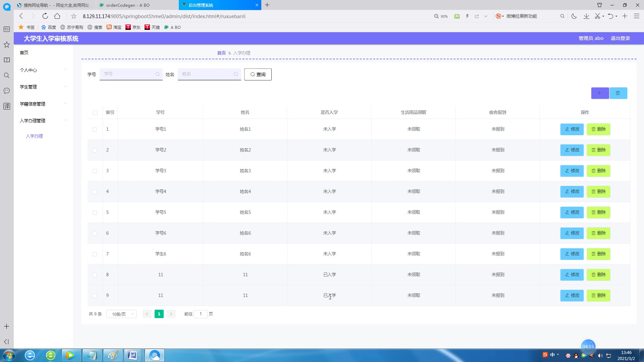Toggle night mode moon icon
Viewport: 644px width, 362px height.
coord(574,16)
